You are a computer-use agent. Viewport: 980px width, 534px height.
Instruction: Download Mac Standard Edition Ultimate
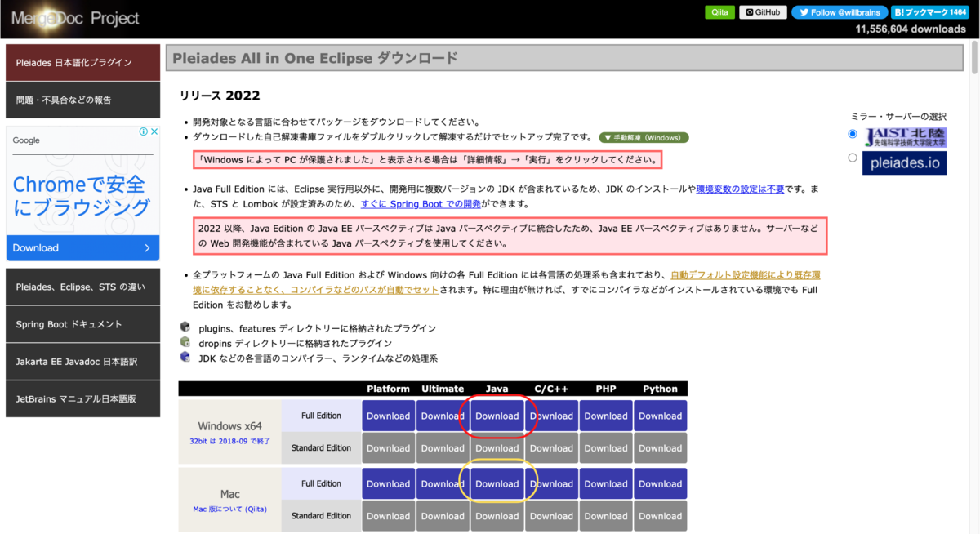click(443, 516)
